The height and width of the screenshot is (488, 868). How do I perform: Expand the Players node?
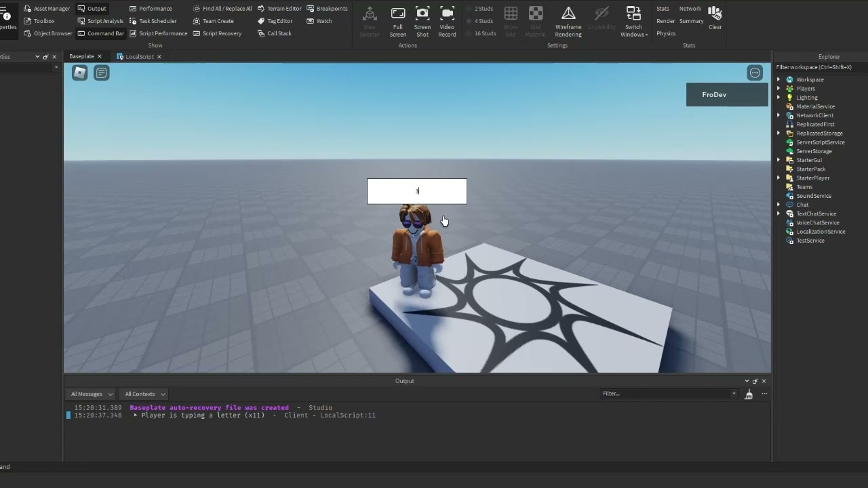point(778,89)
